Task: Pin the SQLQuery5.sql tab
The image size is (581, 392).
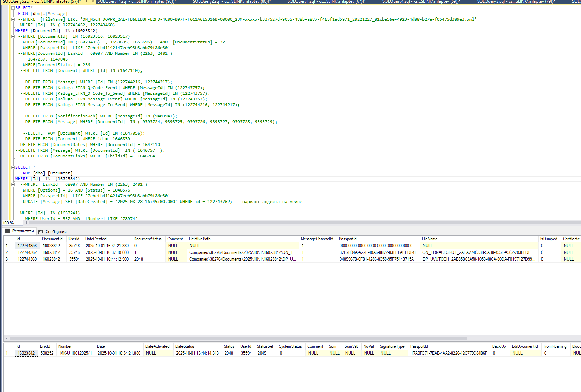Action: [86, 2]
